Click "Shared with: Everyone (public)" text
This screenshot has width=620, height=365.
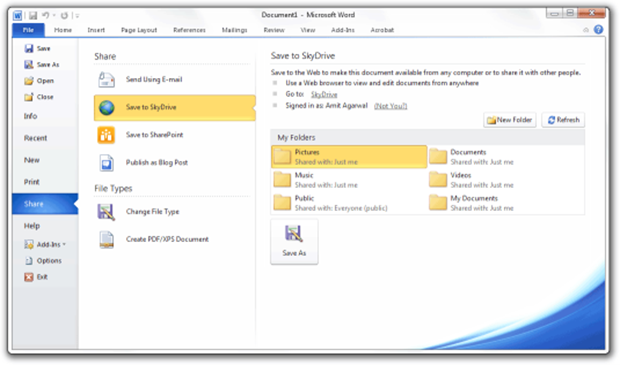[341, 208]
